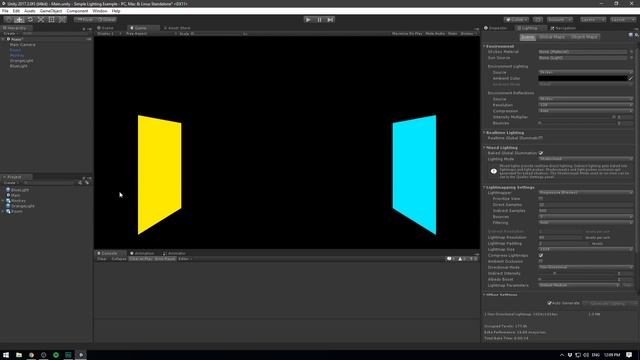Switch to the Animator tab
This screenshot has width=640, height=360.
tap(174, 253)
